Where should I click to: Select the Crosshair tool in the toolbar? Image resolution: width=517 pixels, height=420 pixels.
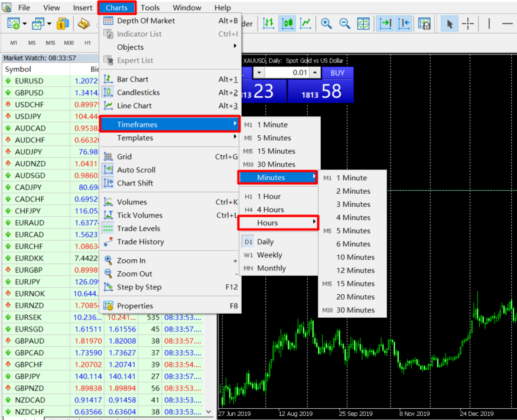tap(467, 24)
